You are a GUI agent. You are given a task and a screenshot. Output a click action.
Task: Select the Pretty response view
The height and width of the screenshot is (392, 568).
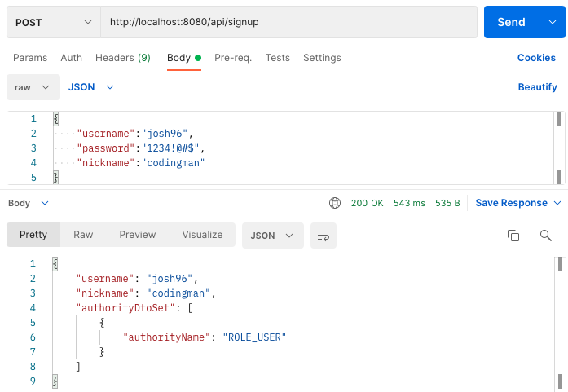[33, 235]
